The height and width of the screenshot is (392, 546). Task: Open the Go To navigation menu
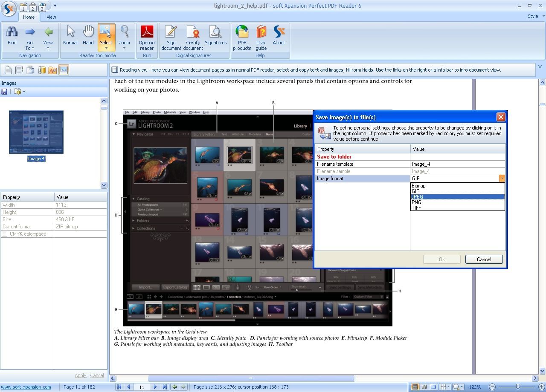29,37
